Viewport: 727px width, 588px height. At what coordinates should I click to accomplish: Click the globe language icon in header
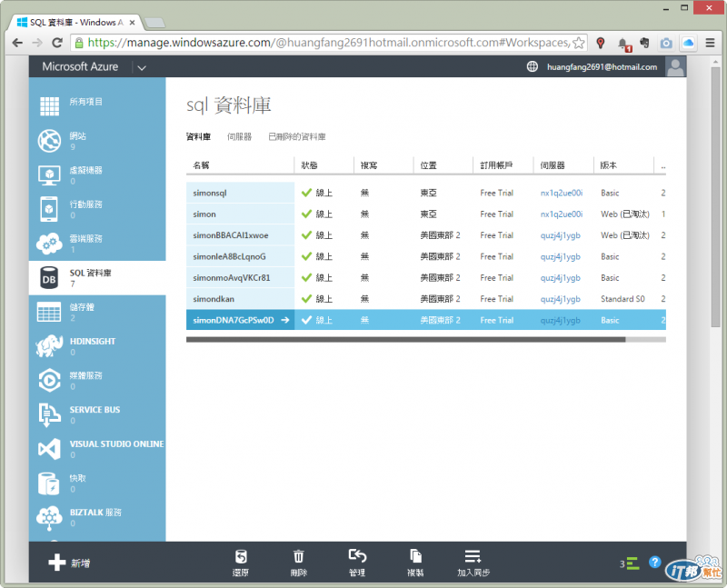click(533, 66)
